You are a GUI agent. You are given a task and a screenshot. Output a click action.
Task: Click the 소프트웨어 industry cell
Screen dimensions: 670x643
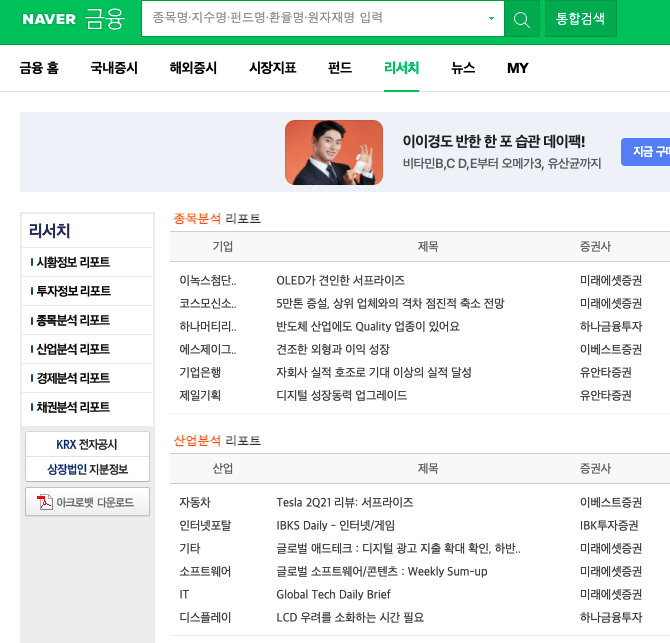coord(205,572)
